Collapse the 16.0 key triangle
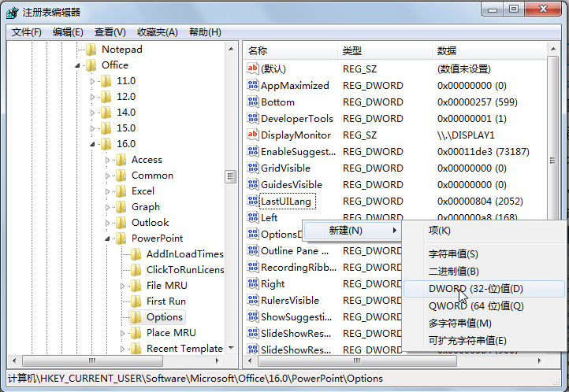Screen dimensions: 569x392 pos(92,144)
